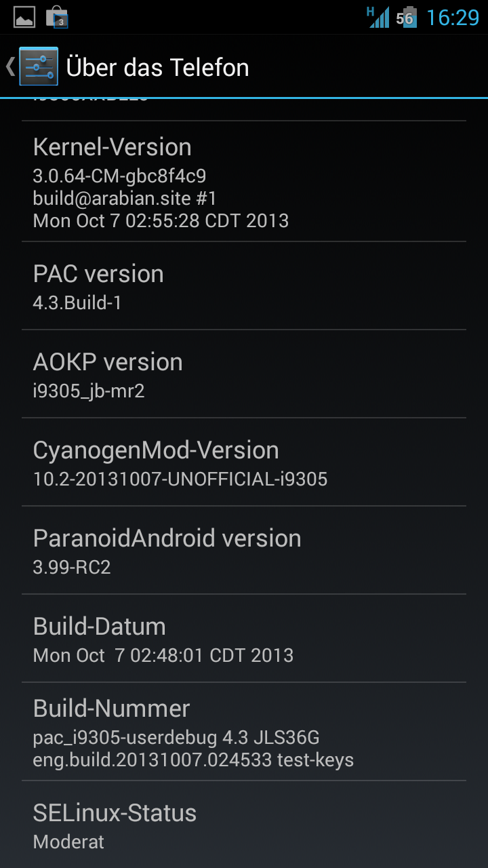The width and height of the screenshot is (488, 868).
Task: Select the SELinux-Status entry
Action: pos(244,825)
